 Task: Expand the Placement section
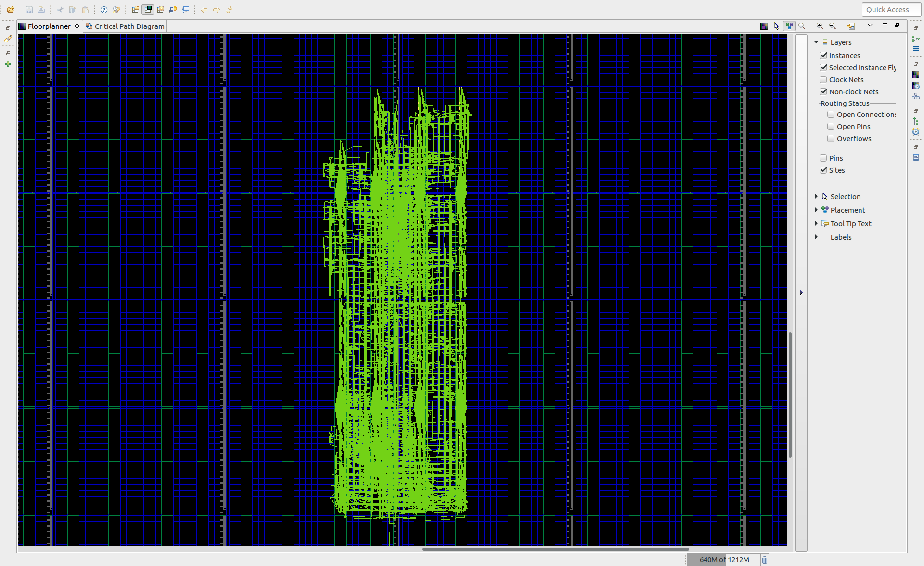[x=816, y=210]
